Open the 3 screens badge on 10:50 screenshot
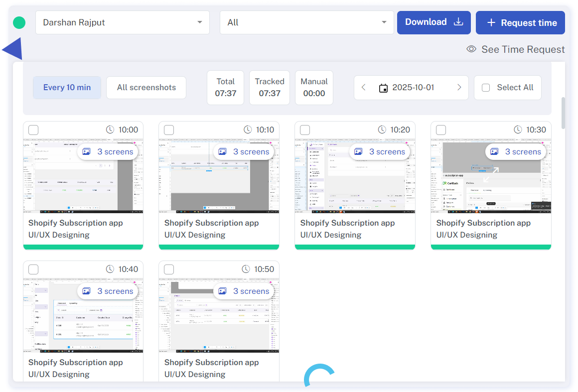Screen dimensions: 578x392 click(244, 291)
